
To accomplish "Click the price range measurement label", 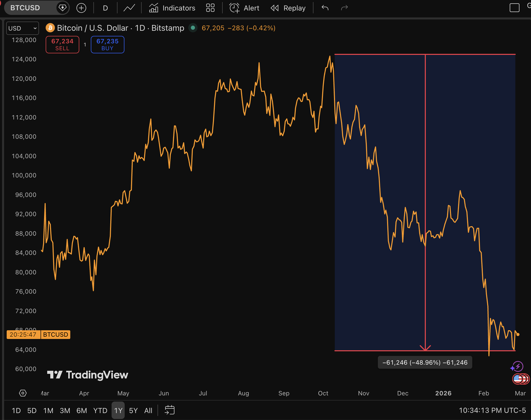I will click(425, 362).
